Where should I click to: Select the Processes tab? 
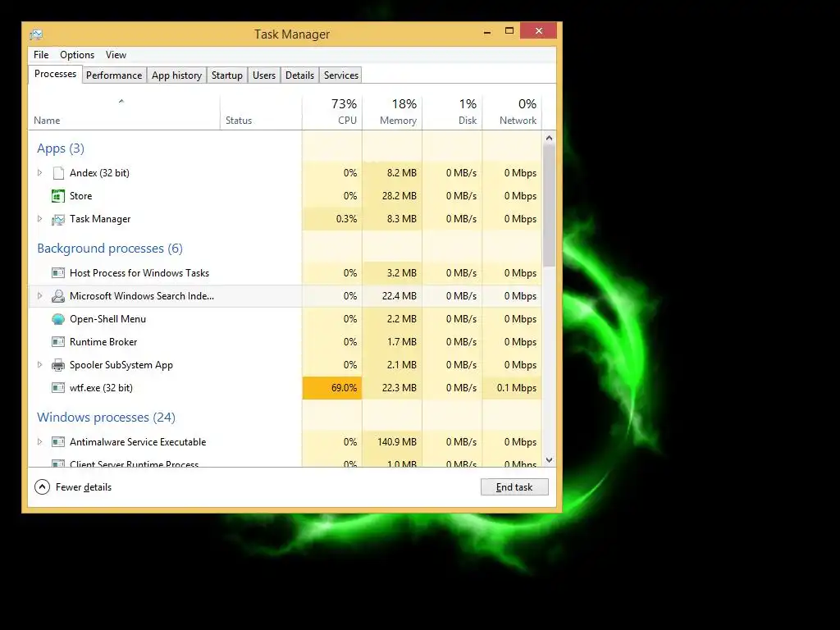coord(55,74)
